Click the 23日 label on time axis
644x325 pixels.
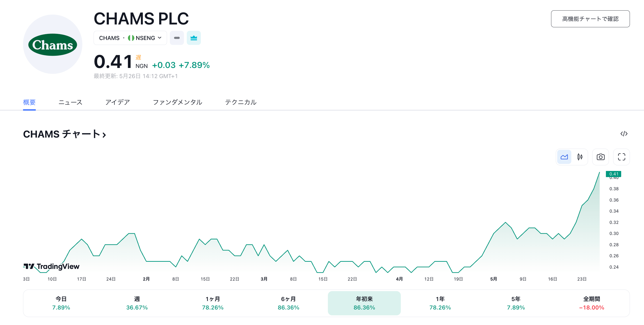click(x=582, y=279)
